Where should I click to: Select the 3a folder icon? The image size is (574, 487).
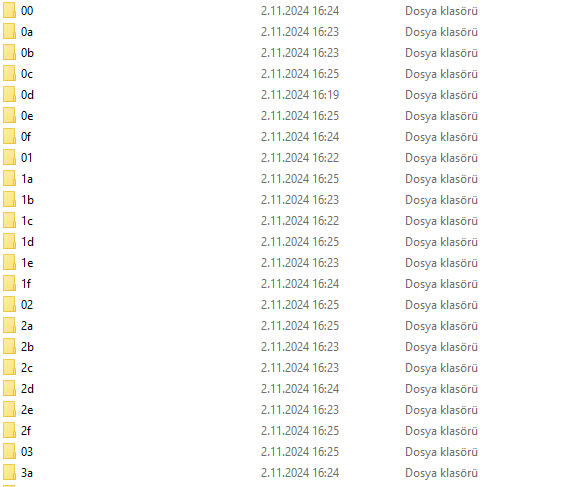click(10, 472)
